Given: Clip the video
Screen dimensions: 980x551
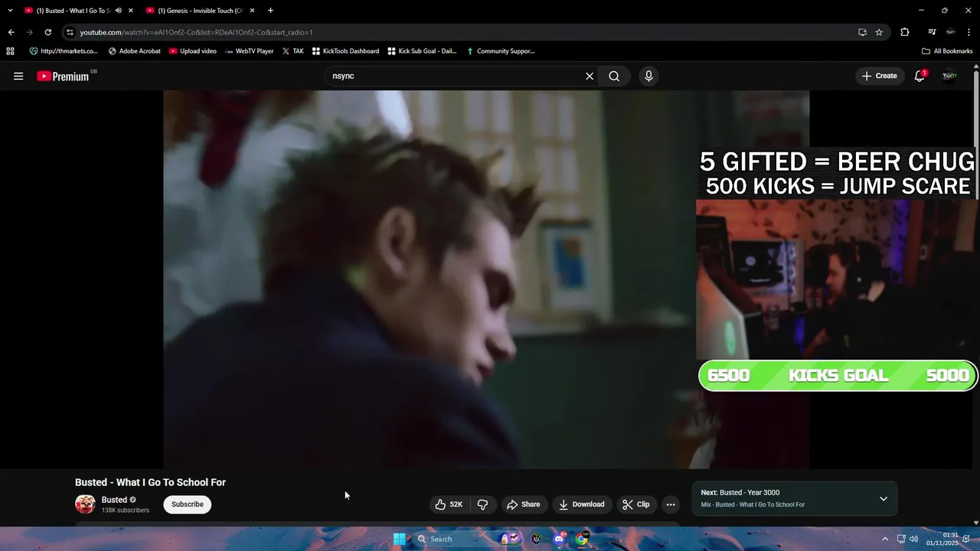Looking at the screenshot, I should point(636,504).
